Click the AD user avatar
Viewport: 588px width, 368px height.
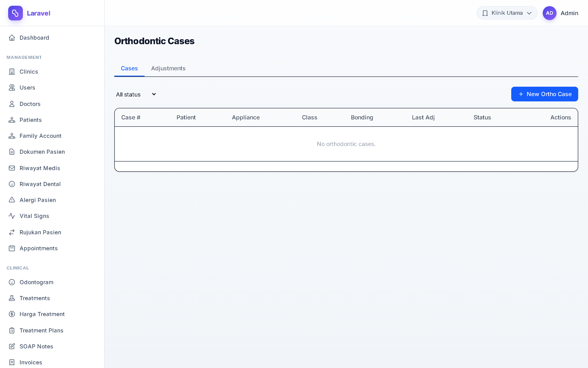pos(549,13)
